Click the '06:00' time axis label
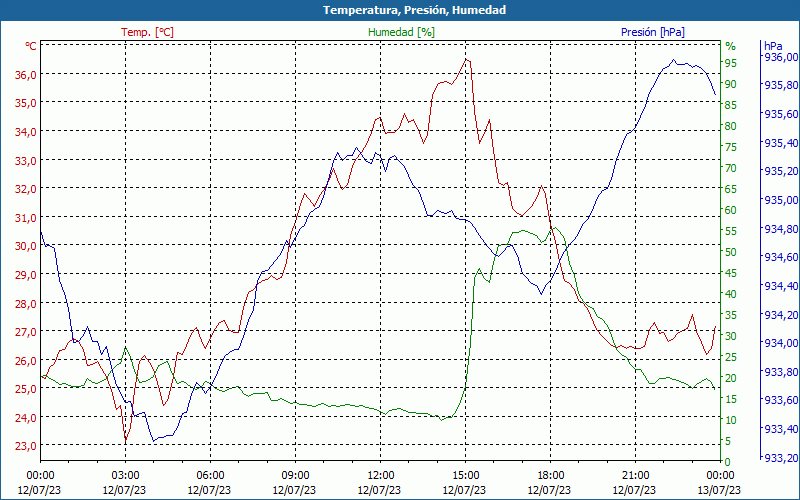This screenshot has width=800, height=500. pyautogui.click(x=210, y=476)
